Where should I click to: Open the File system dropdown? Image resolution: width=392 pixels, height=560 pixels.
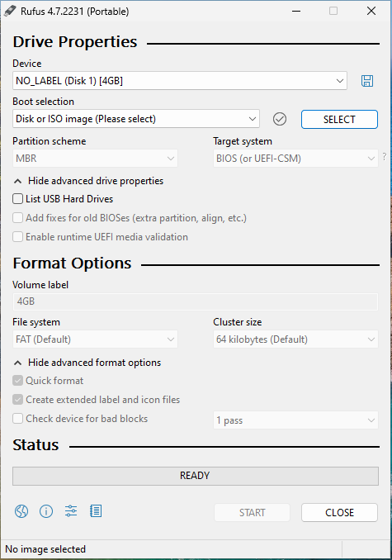95,339
